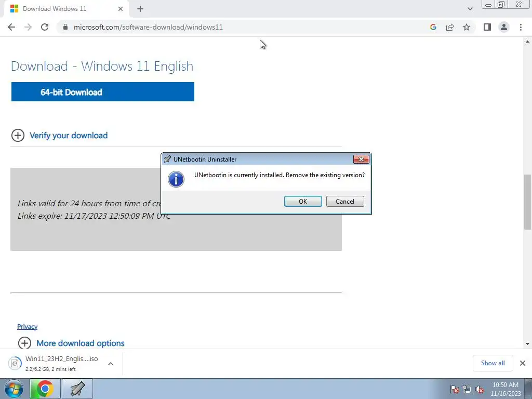Click scrollbar up arrow
The width and height of the screenshot is (532, 399).
pyautogui.click(x=527, y=42)
